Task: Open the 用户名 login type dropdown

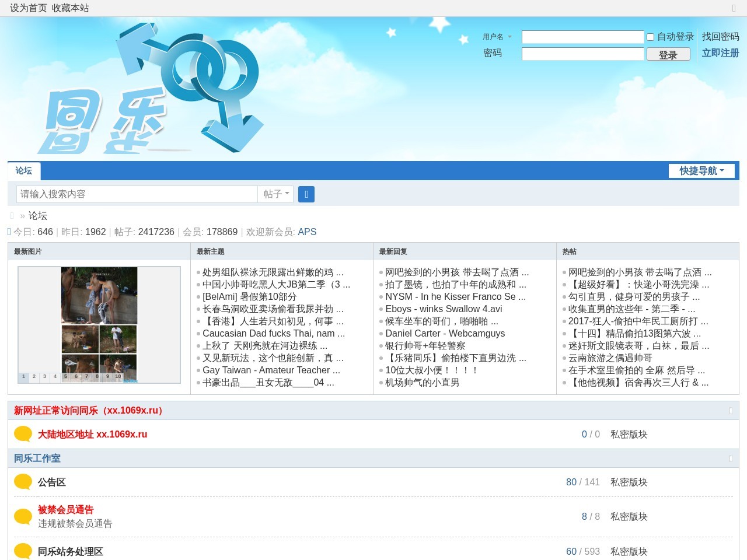Action: tap(497, 37)
